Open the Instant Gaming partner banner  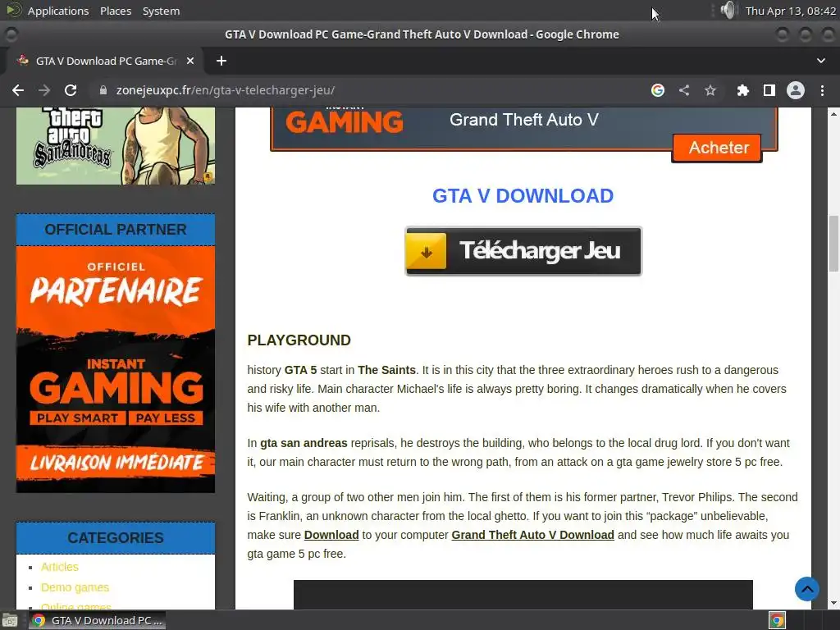(x=115, y=369)
